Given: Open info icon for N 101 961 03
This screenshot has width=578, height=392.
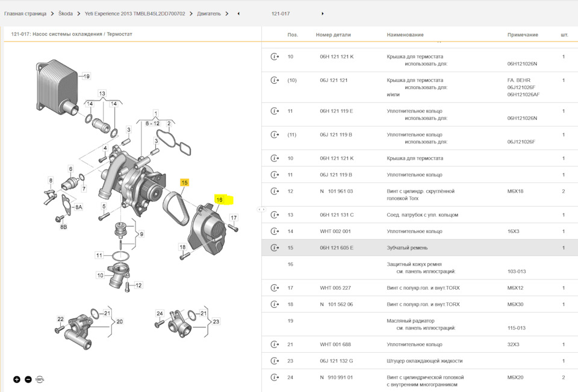Looking at the screenshot, I should (275, 191).
